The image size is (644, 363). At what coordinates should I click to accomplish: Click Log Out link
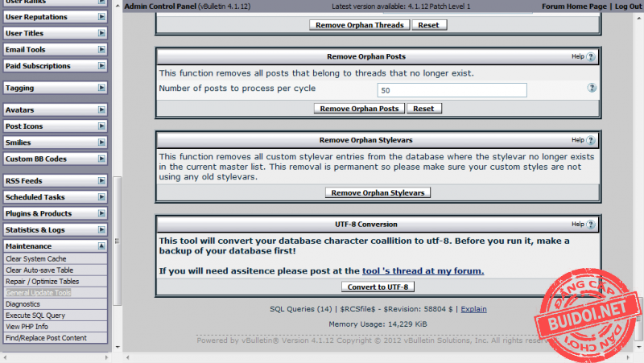[628, 6]
